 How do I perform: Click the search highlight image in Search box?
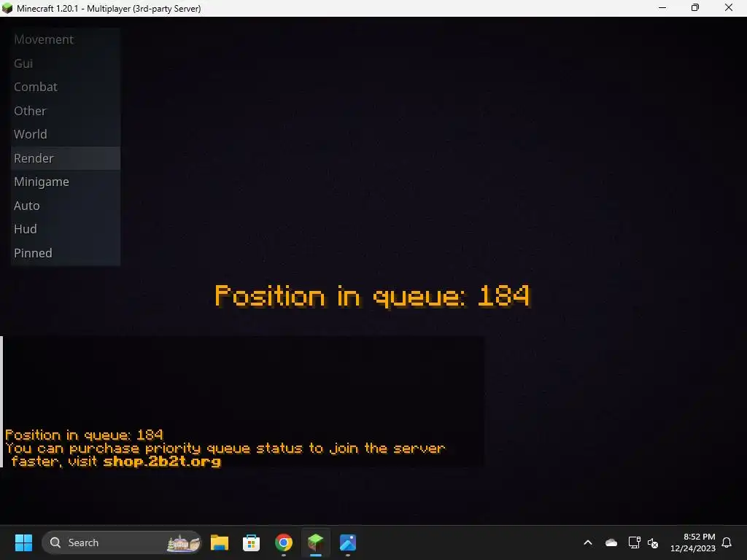[x=183, y=542]
